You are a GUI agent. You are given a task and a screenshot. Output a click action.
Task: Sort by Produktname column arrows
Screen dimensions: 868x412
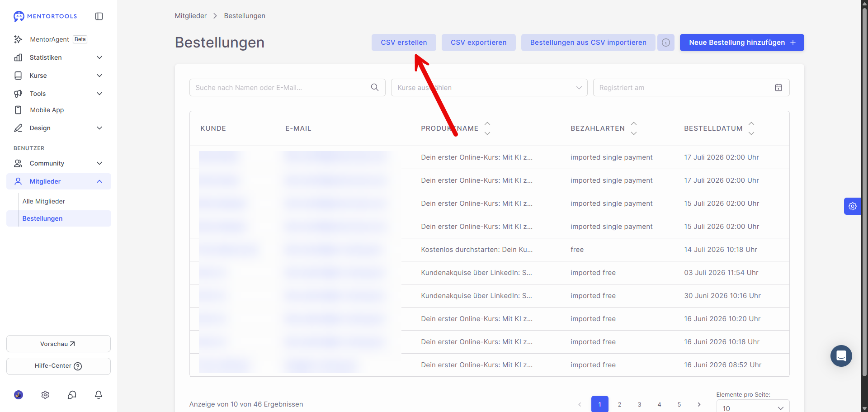coord(487,128)
